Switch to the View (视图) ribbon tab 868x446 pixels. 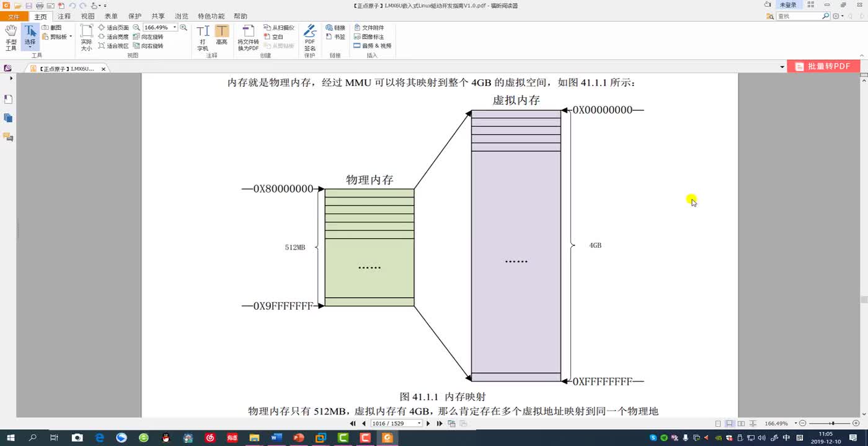pos(87,17)
